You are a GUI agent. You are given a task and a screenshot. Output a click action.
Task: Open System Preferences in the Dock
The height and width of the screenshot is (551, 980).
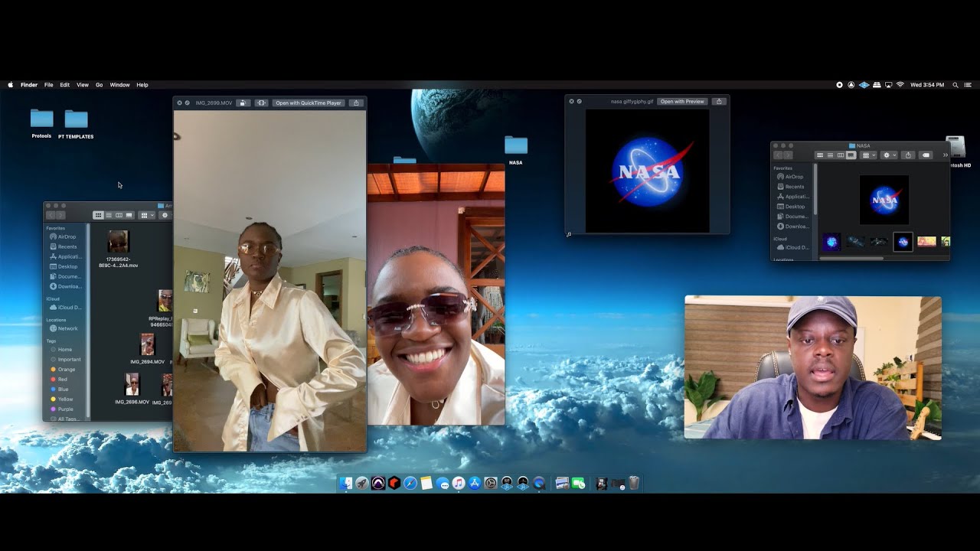491,483
